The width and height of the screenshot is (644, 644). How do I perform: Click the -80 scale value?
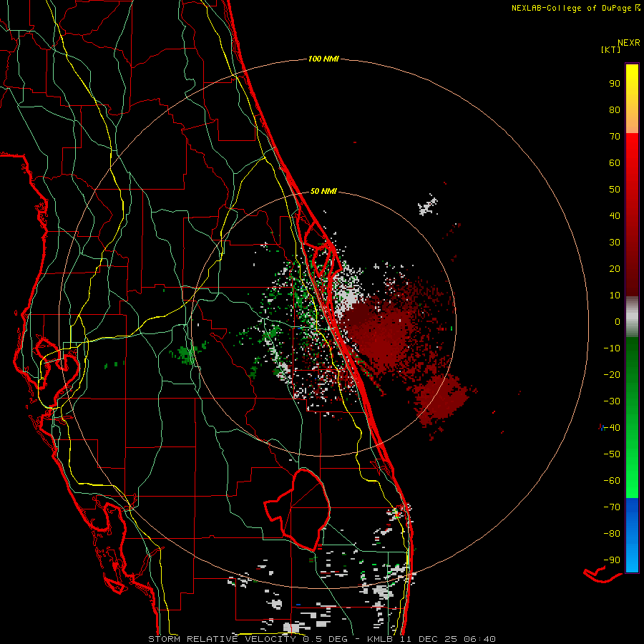pos(612,534)
